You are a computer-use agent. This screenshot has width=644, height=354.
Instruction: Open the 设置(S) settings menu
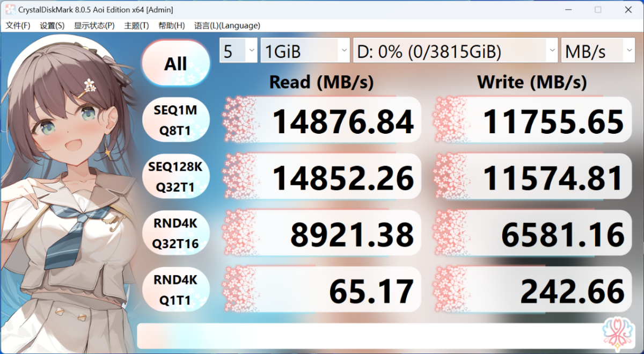(x=52, y=25)
